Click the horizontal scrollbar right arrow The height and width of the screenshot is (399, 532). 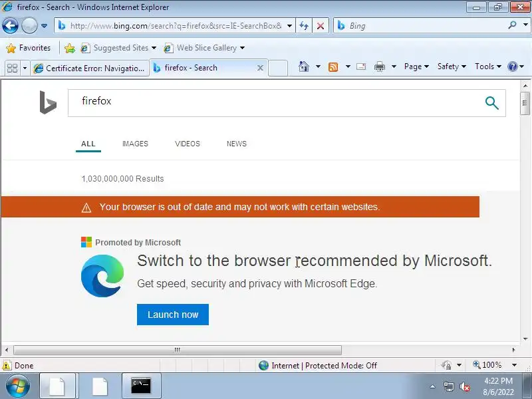pyautogui.click(x=513, y=350)
